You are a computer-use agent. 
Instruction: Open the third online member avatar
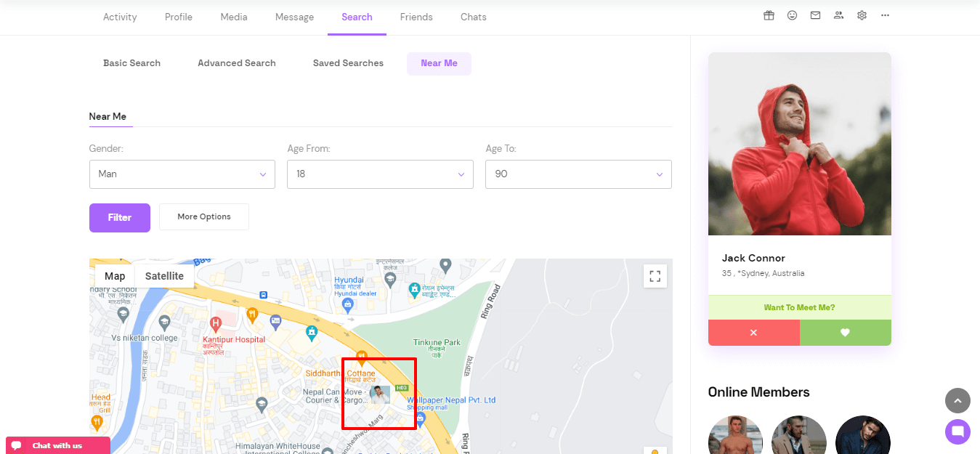point(863,435)
